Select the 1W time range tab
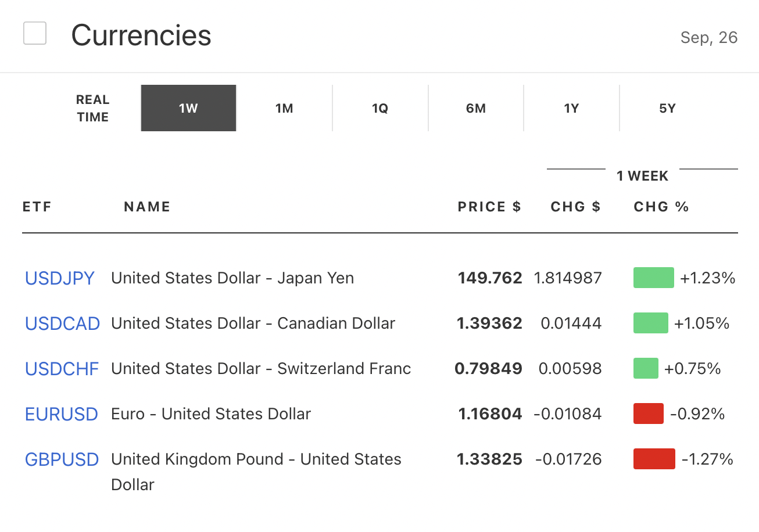Viewport: 759px width, 532px height. pyautogui.click(x=188, y=109)
